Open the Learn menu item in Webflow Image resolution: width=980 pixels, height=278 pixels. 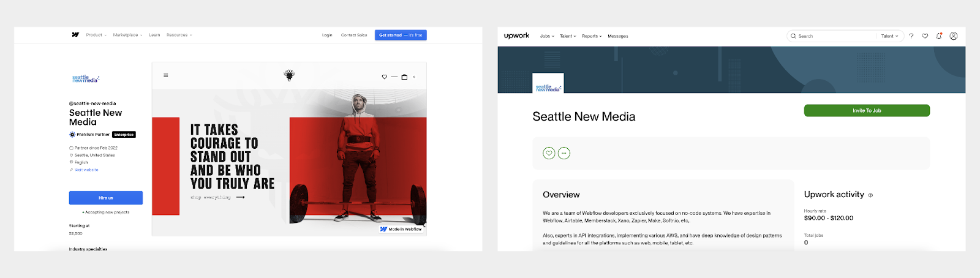[154, 35]
